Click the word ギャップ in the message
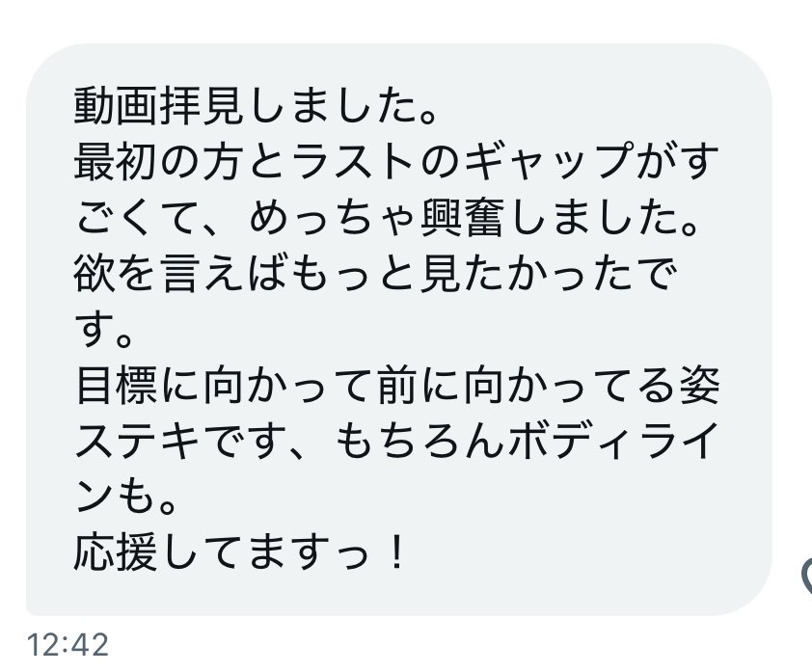812x672 pixels. pyautogui.click(x=549, y=162)
